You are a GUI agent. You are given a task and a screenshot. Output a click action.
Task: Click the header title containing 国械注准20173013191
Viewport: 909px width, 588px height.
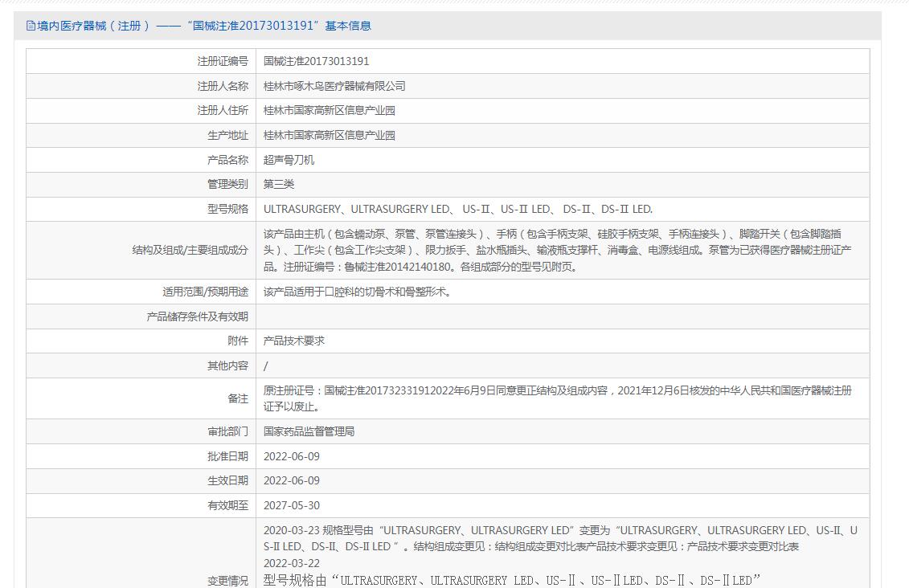point(204,26)
